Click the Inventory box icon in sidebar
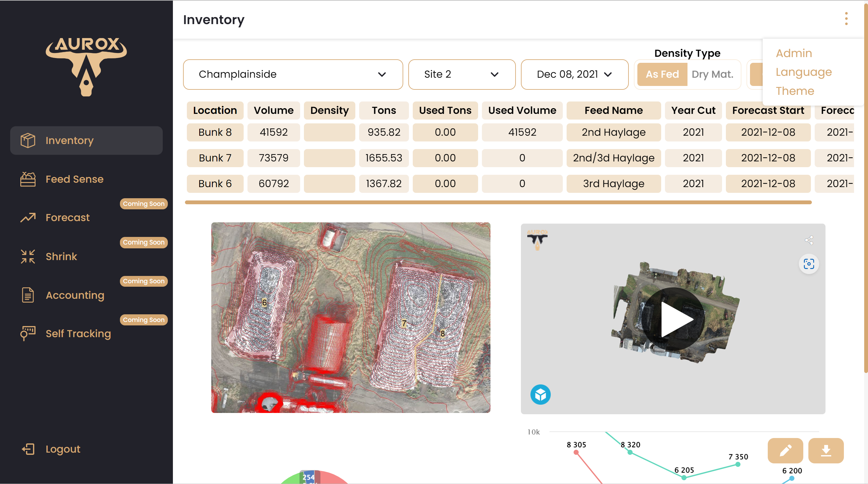868x484 pixels. tap(28, 141)
